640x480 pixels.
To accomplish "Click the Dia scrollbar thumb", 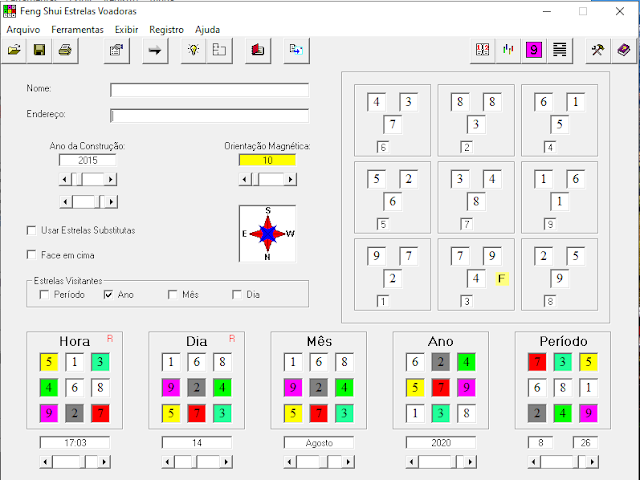I will [194, 462].
